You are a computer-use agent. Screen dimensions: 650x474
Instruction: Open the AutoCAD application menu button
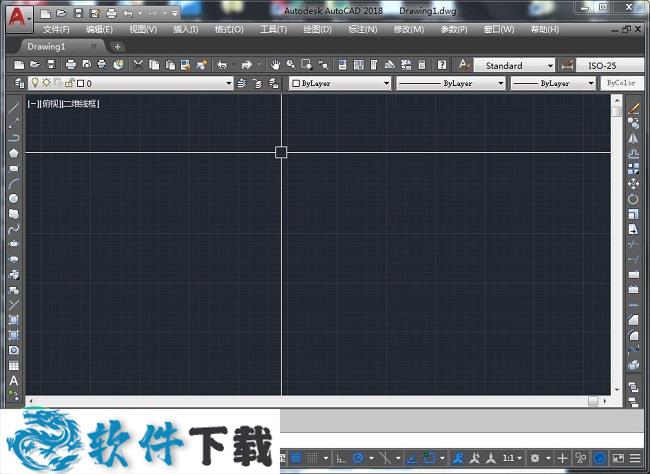tap(19, 19)
